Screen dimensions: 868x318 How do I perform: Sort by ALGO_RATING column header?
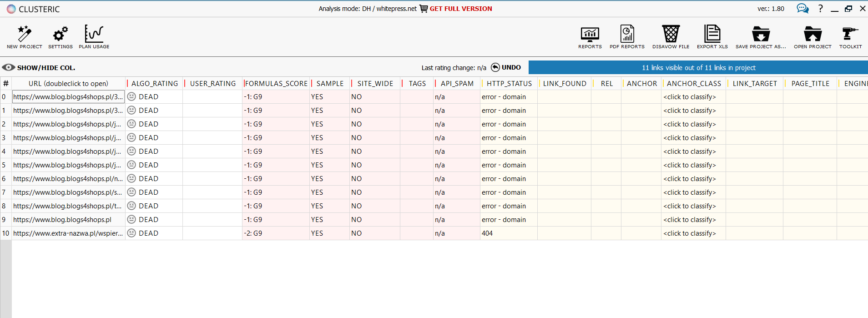(x=155, y=84)
